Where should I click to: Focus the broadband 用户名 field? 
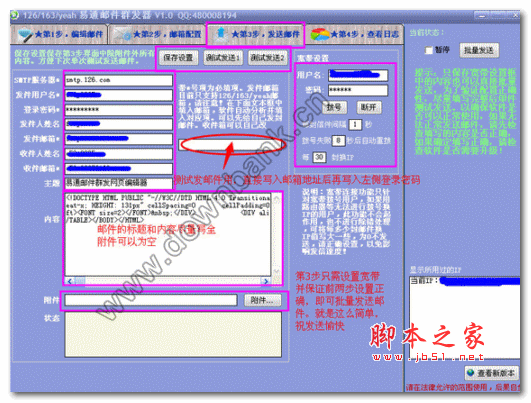point(358,75)
